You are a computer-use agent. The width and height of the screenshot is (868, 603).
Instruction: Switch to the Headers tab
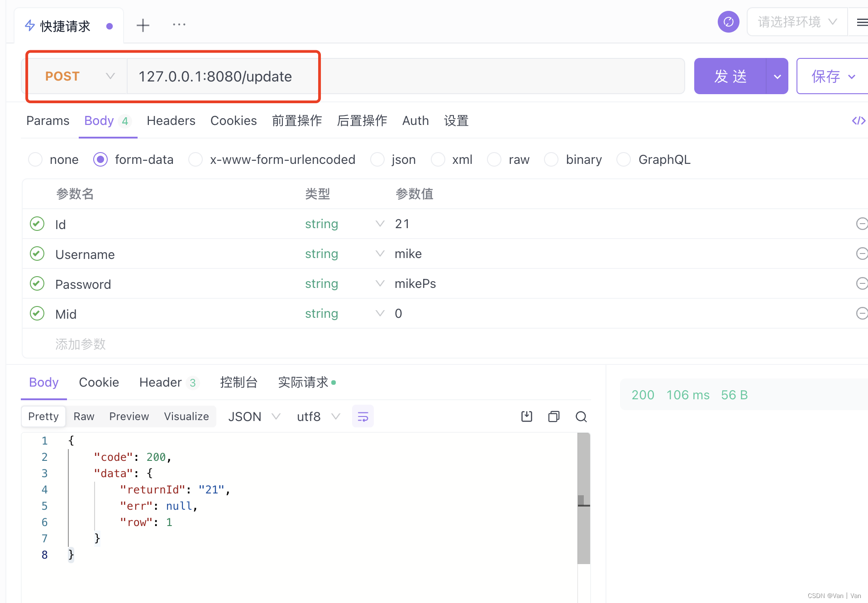click(171, 120)
